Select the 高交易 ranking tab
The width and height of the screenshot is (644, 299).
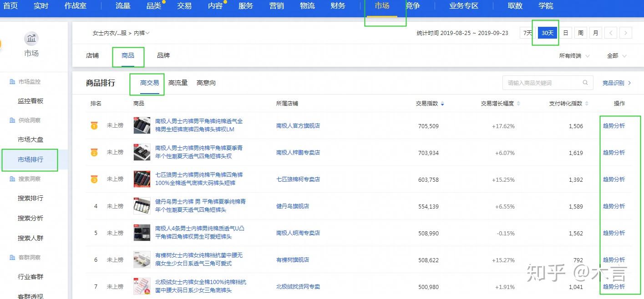[x=150, y=83]
